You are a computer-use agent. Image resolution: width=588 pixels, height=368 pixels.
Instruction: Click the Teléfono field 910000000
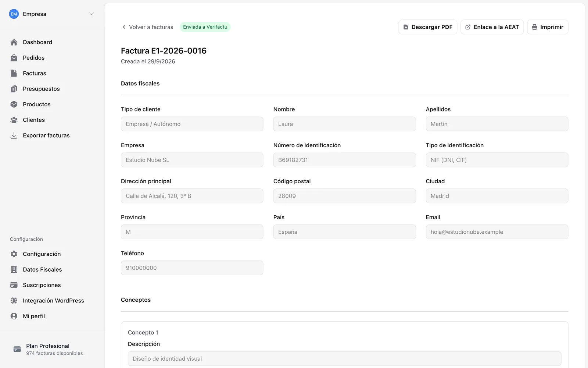(192, 268)
